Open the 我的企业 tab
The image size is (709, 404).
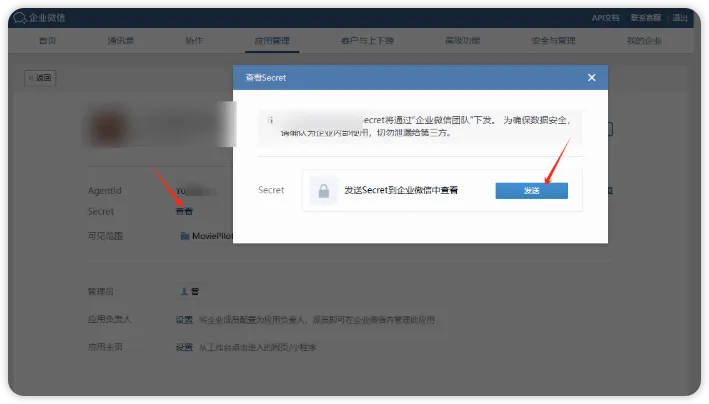(x=644, y=41)
